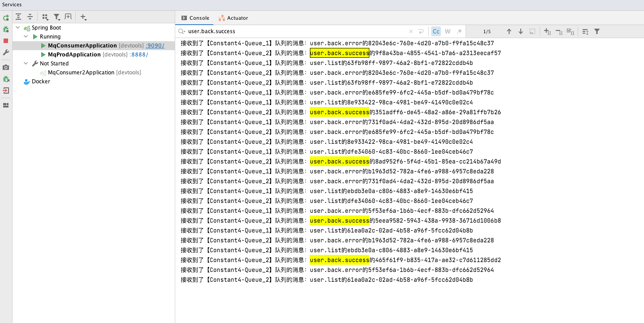Image resolution: width=644 pixels, height=323 pixels.
Task: Switch to the Actuator tab
Action: click(x=233, y=18)
